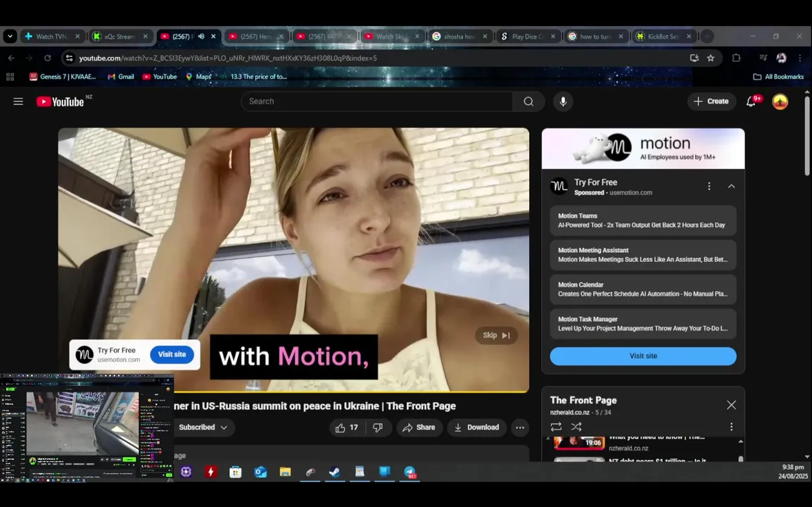The height and width of the screenshot is (507, 812).
Task: Click the install/cast icon in the address bar
Action: tap(694, 58)
